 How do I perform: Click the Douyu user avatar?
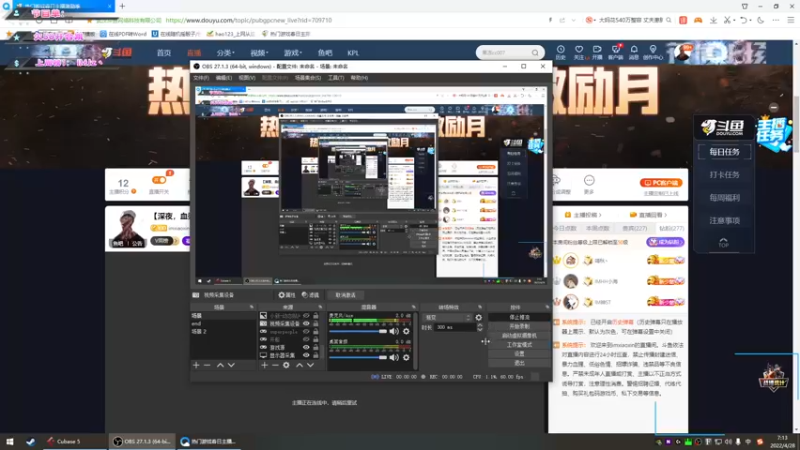click(x=683, y=52)
